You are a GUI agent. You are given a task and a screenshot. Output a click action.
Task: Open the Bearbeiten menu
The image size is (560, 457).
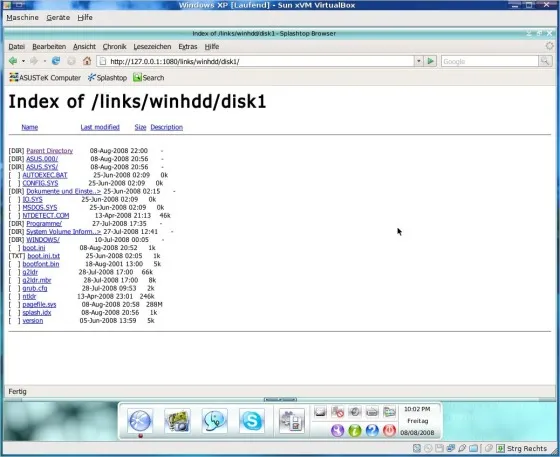(x=49, y=46)
